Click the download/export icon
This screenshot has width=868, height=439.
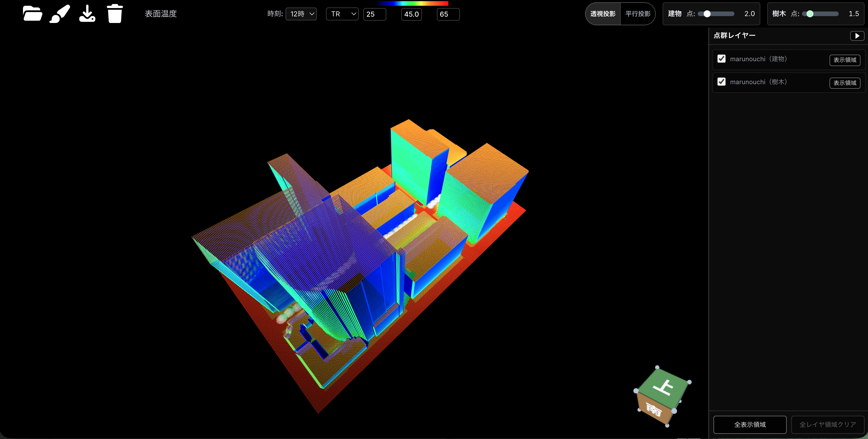[x=87, y=14]
